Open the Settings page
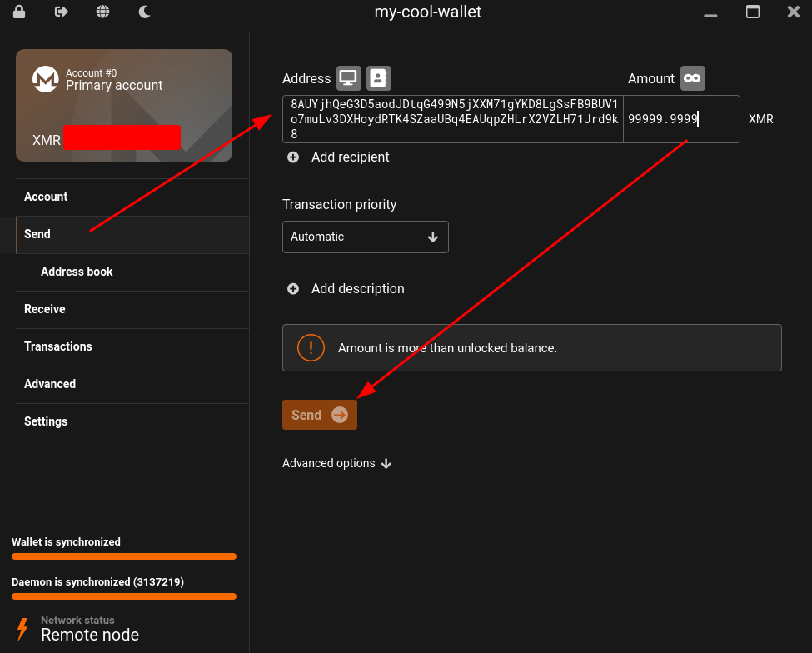Viewport: 812px width, 653px height. pos(132,421)
